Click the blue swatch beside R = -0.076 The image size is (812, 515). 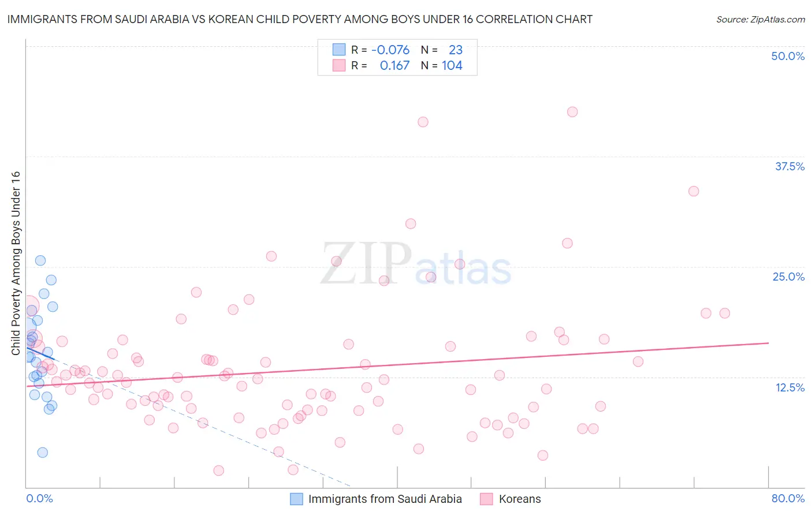click(x=338, y=50)
